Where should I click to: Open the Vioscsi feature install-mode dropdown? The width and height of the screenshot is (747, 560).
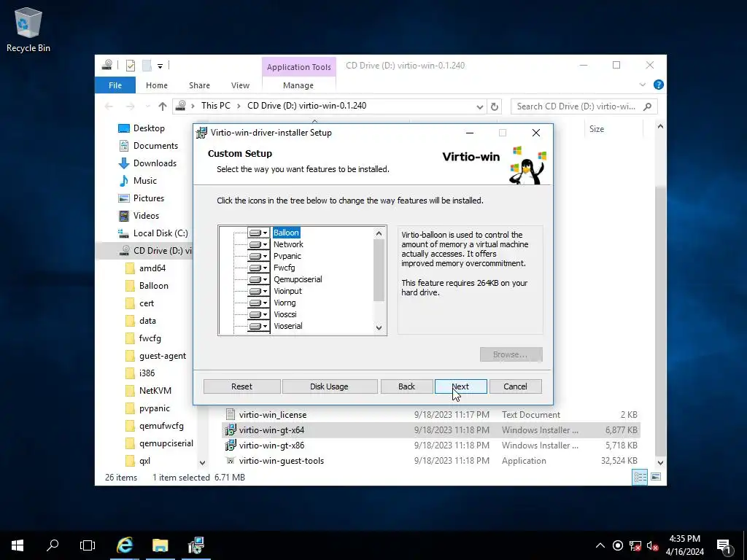[259, 314]
